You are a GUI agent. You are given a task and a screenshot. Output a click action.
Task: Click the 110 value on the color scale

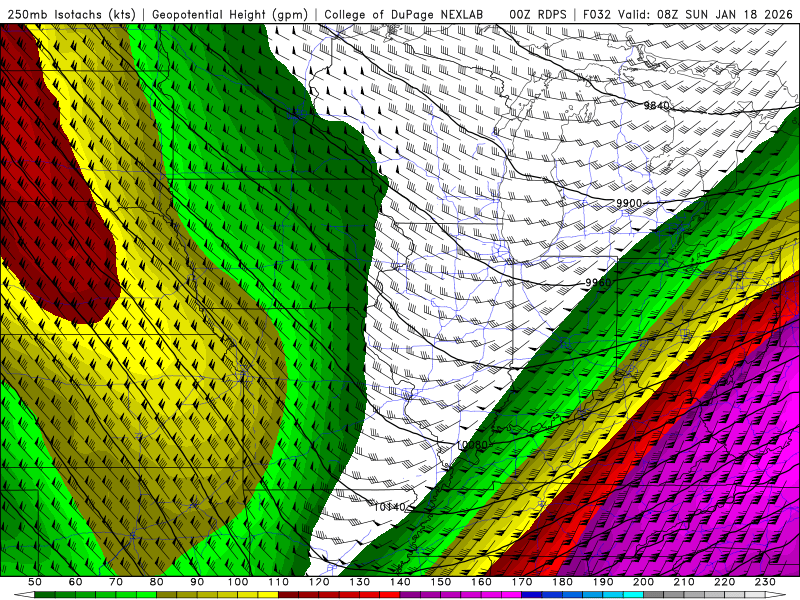tap(278, 582)
